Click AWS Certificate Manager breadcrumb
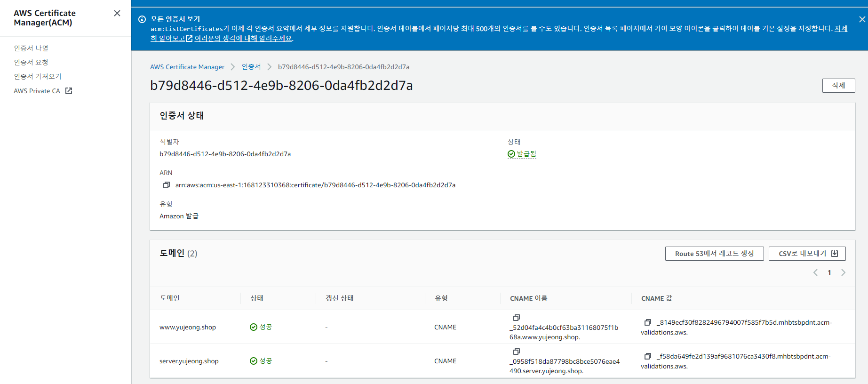 point(187,67)
